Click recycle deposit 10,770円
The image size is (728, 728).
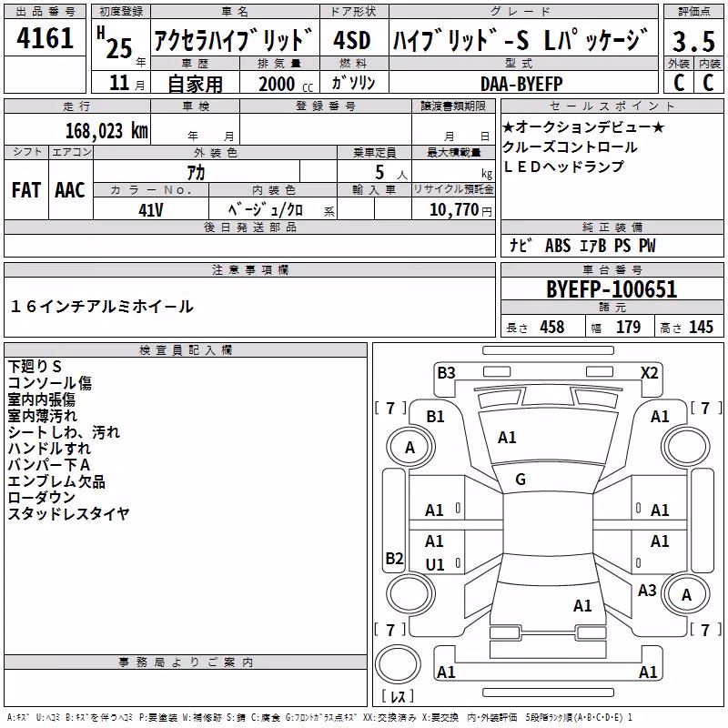(460, 210)
